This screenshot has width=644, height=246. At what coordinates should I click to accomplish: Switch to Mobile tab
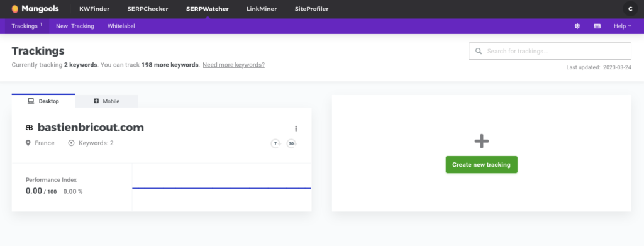point(107,101)
